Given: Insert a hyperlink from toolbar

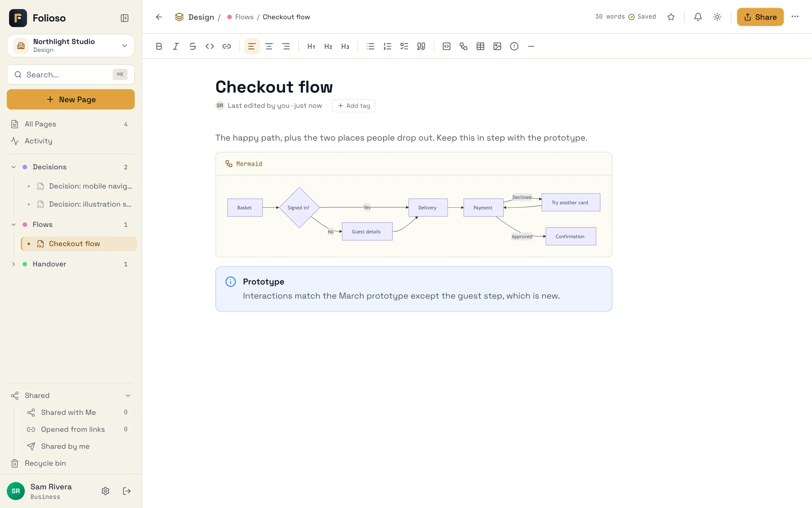Looking at the screenshot, I should (226, 46).
